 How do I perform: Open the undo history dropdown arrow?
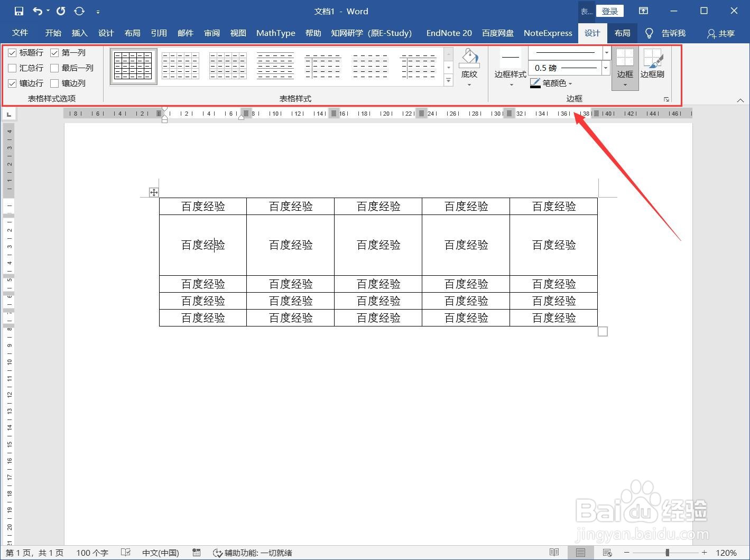click(x=48, y=11)
